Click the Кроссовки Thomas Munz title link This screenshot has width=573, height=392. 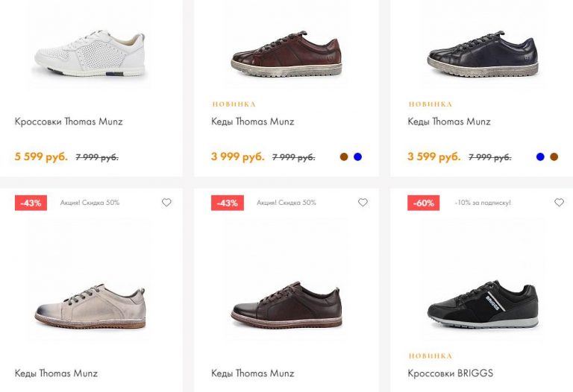pos(69,121)
